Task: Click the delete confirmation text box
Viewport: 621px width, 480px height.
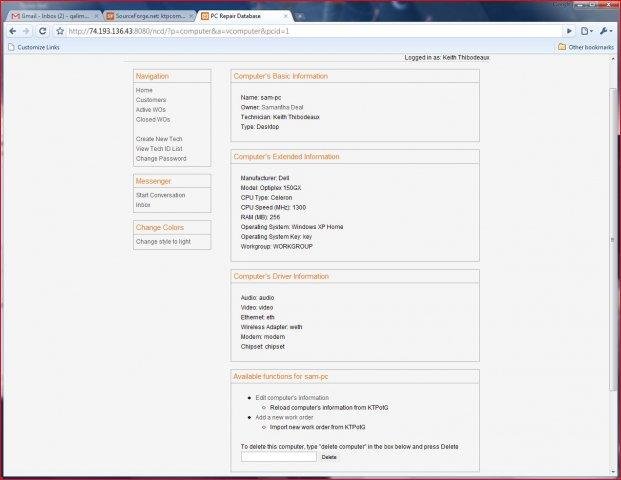Action: tap(279, 457)
